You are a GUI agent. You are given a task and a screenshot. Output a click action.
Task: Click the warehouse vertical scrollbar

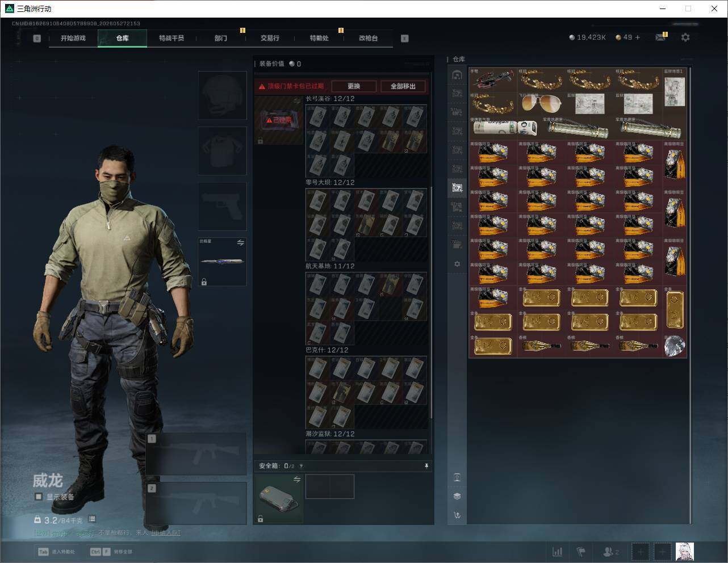pyautogui.click(x=691, y=295)
